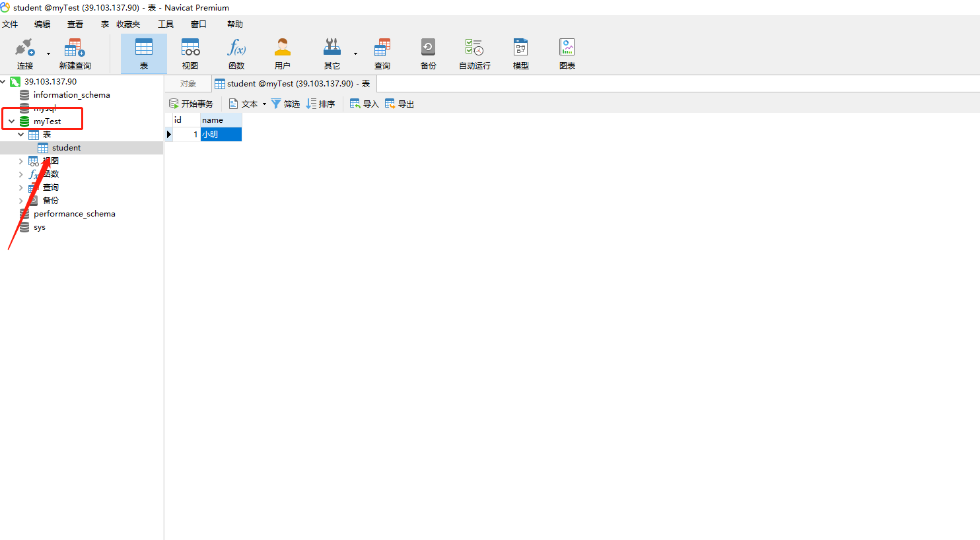The width and height of the screenshot is (980, 540).
Task: Open the Query (查询) toolbar icon
Action: point(382,48)
